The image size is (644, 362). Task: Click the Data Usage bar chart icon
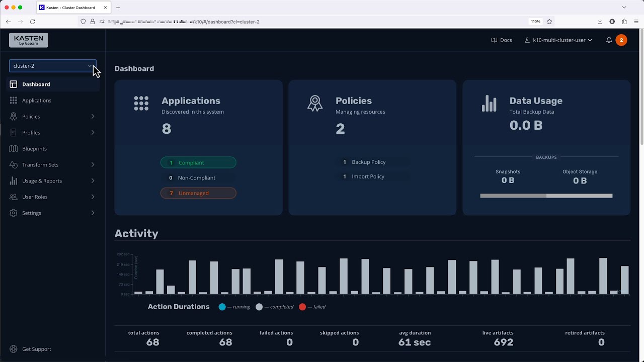[489, 104]
